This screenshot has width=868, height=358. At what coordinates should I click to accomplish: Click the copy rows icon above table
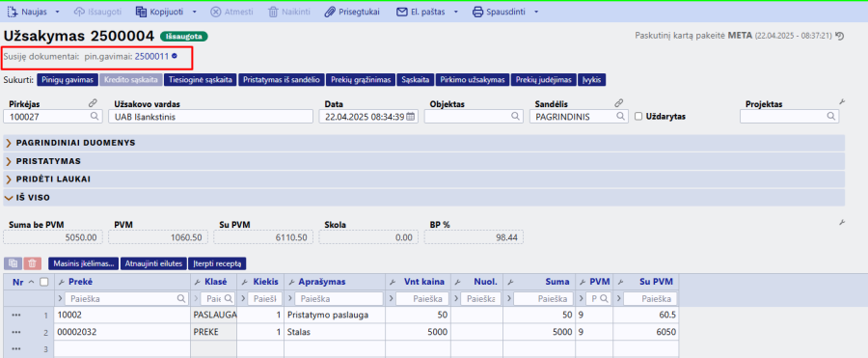pos(14,263)
